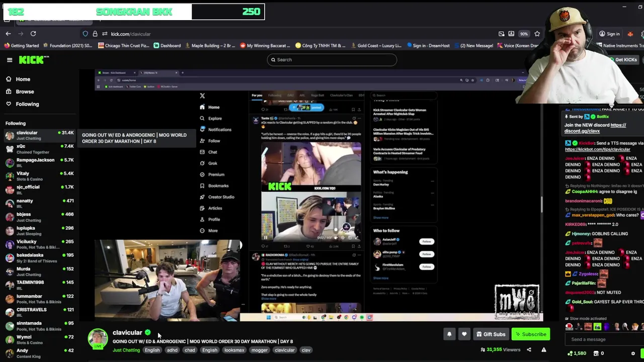Toggle stream notifications bell
This screenshot has height=362, width=644.
(449, 334)
